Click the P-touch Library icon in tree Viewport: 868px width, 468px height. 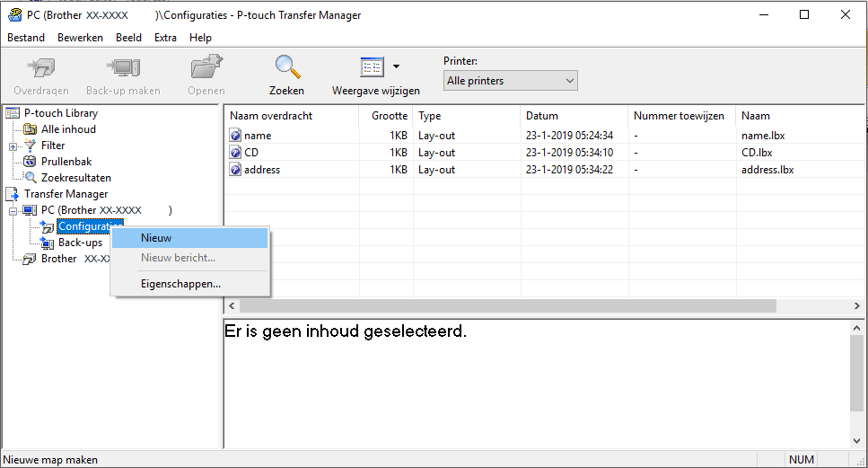pos(13,113)
